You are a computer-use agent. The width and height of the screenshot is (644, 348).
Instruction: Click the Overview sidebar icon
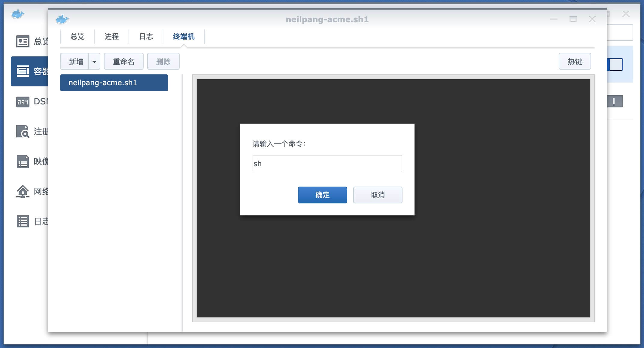(23, 41)
